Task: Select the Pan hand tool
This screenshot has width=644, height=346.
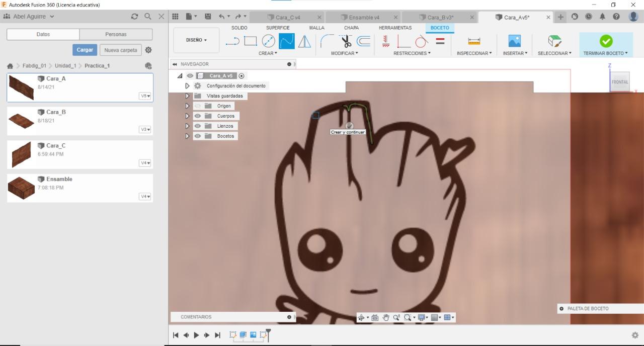Action: point(386,317)
